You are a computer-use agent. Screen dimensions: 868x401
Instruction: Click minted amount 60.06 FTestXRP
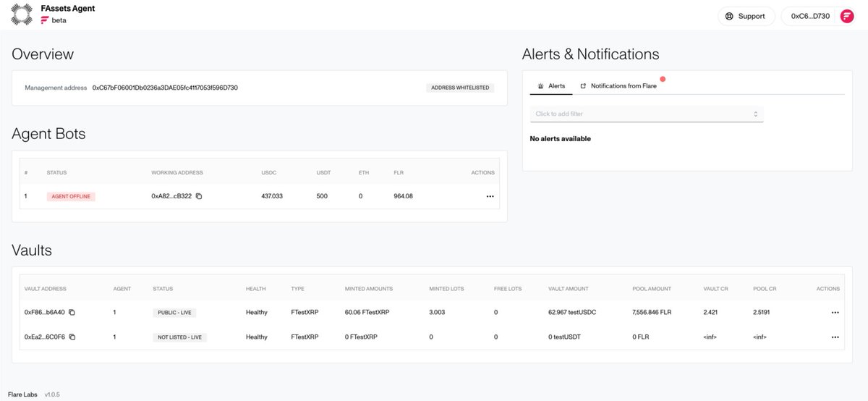tap(366, 312)
